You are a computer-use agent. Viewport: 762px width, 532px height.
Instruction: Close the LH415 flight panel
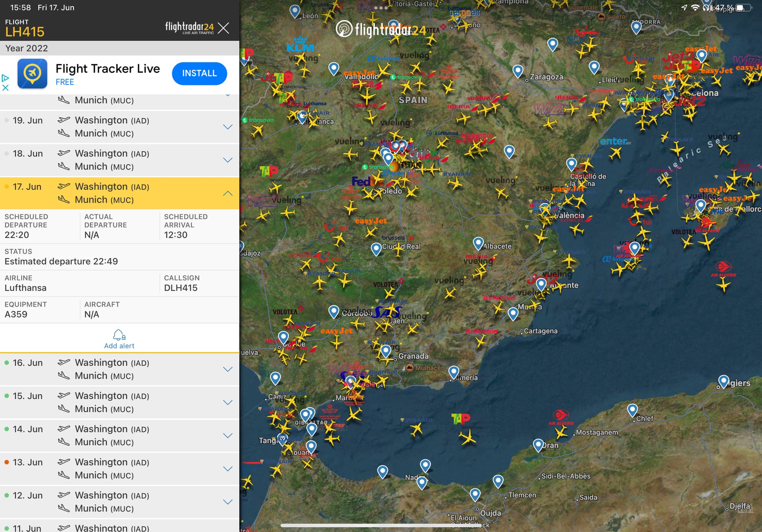223,28
